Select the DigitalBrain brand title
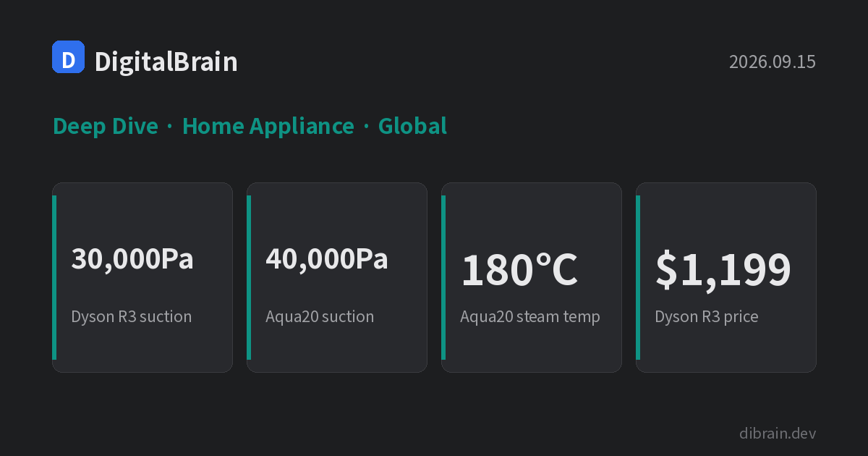Viewport: 868px width, 456px height. click(166, 62)
